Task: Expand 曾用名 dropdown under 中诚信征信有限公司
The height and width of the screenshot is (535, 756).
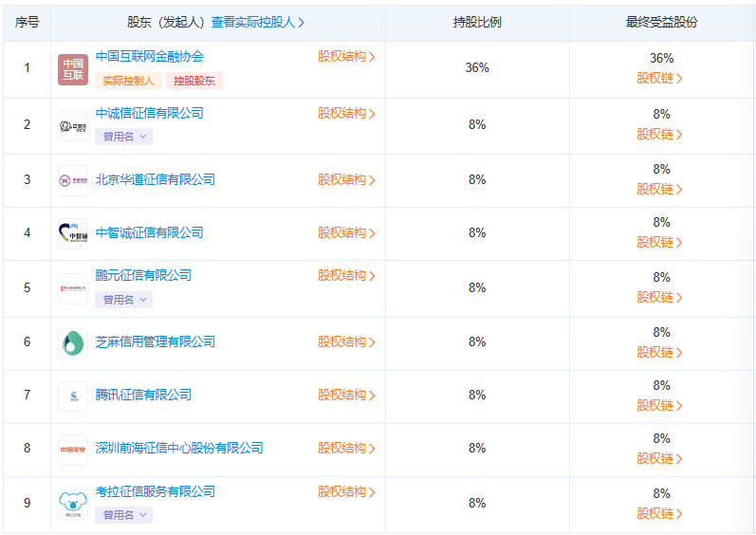Action: [x=124, y=137]
